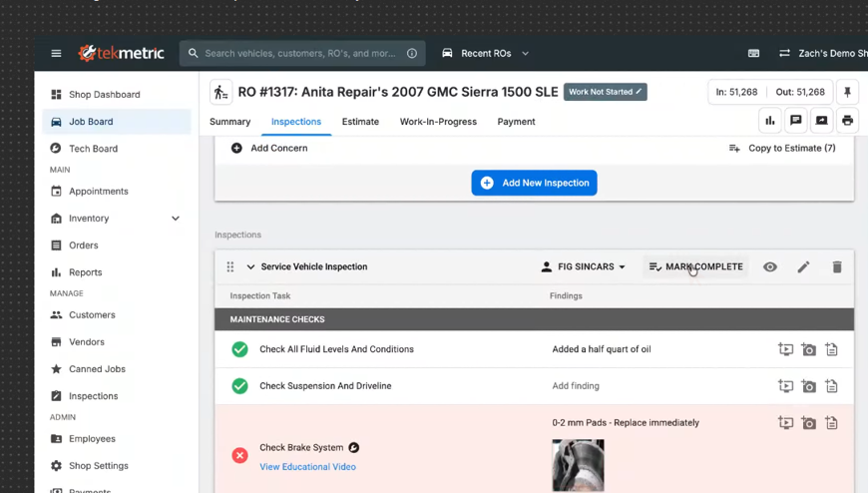
Task: Add photo to Check Suspension And Driveline row
Action: pyautogui.click(x=809, y=386)
